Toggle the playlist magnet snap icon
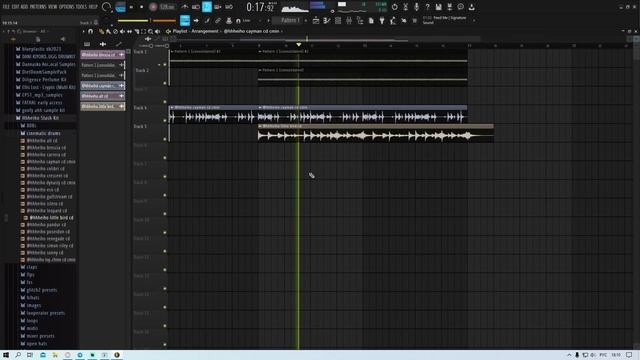The width and height of the screenshot is (640, 360). tap(91, 31)
